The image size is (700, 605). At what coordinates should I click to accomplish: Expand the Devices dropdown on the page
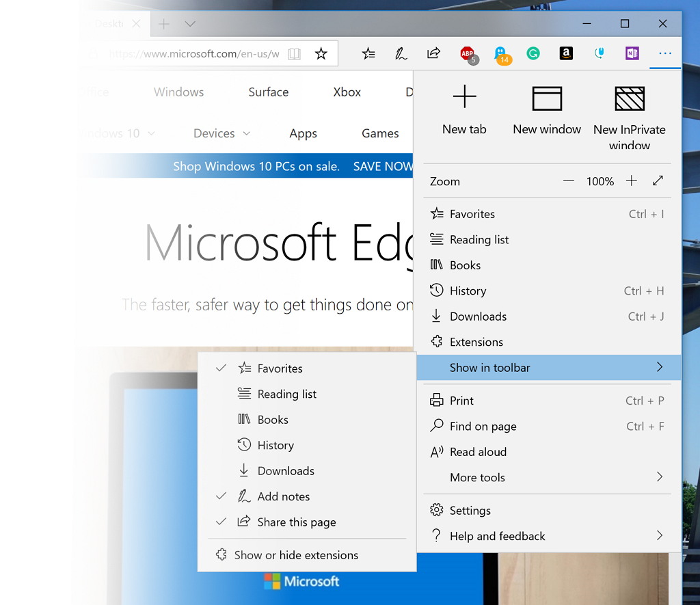[221, 133]
